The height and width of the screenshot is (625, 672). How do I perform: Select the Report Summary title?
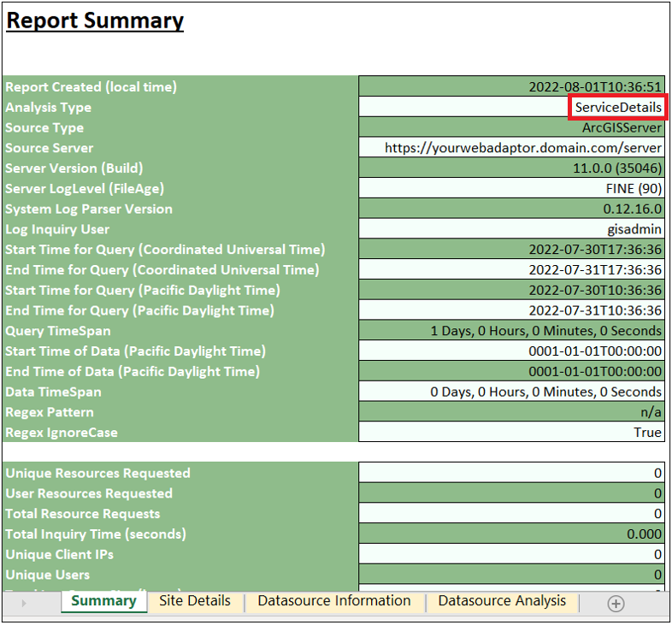coord(95,21)
